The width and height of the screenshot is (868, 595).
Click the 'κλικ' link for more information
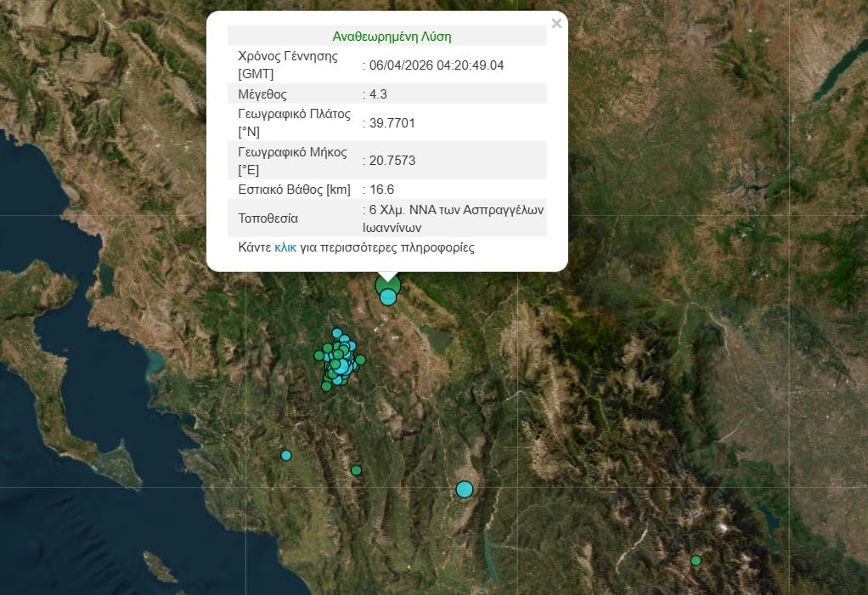pyautogui.click(x=285, y=248)
